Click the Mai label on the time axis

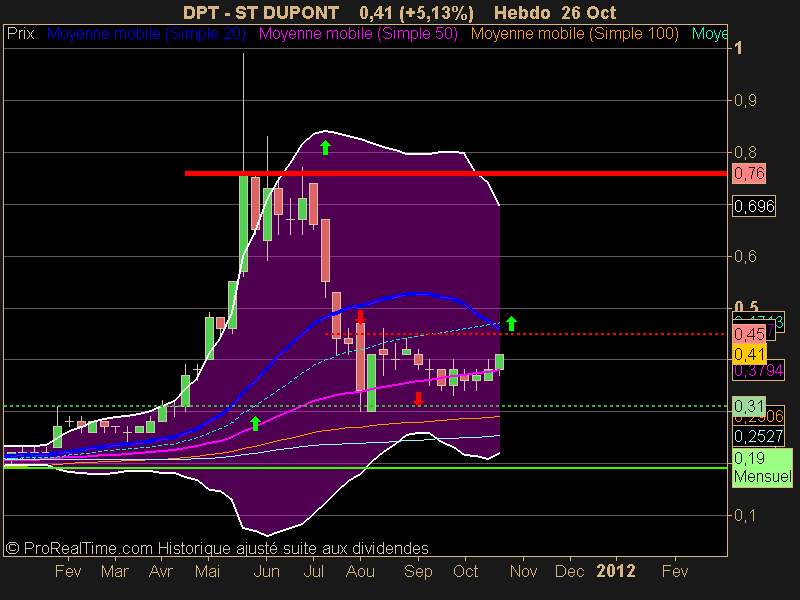207,571
